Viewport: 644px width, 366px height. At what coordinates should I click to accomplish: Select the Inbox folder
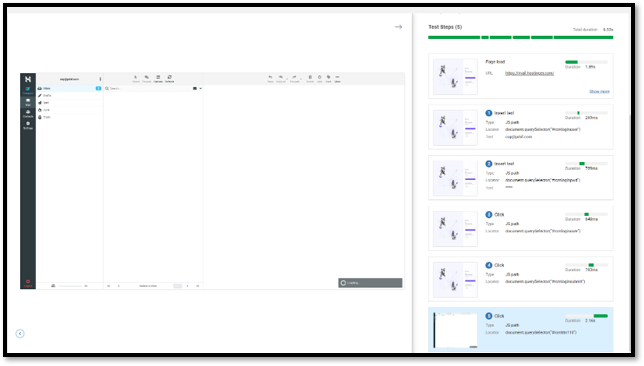coord(69,88)
